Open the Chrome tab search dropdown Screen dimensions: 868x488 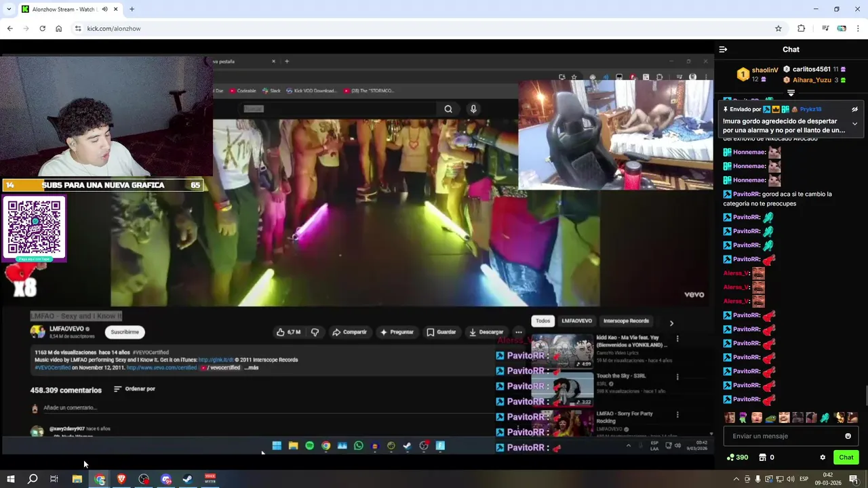click(x=9, y=9)
